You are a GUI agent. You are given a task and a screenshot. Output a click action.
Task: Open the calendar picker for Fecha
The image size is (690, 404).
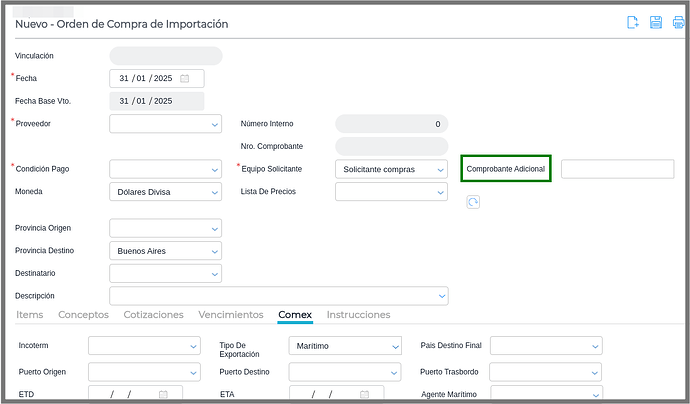click(x=185, y=78)
